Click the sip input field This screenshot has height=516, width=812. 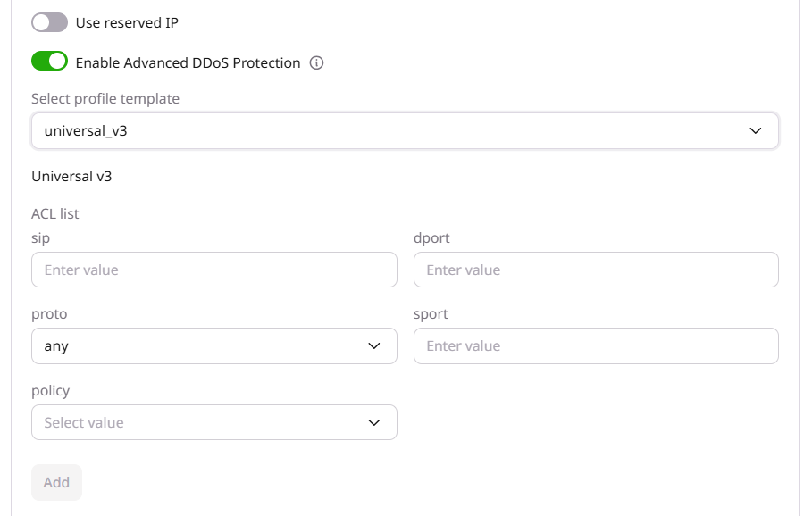pyautogui.click(x=213, y=270)
